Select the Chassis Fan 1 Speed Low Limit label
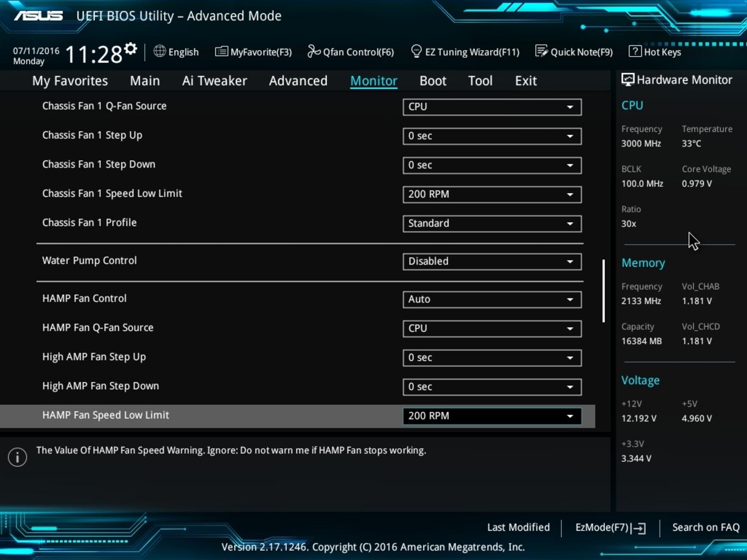The width and height of the screenshot is (747, 560). pyautogui.click(x=112, y=193)
